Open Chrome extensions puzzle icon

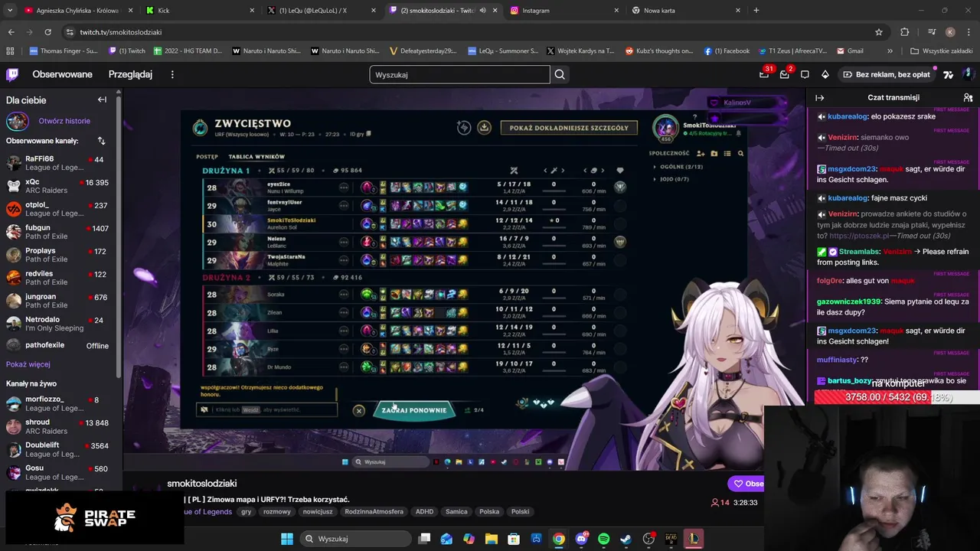click(905, 32)
